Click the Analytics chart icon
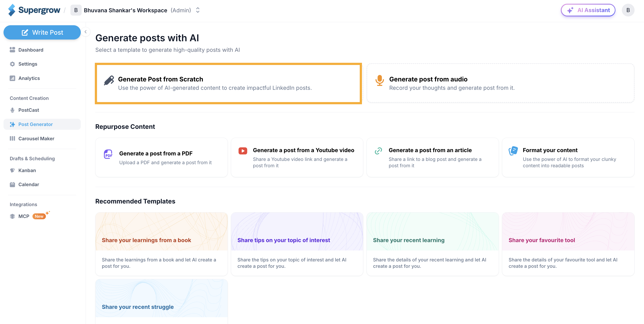The height and width of the screenshot is (324, 644). click(12, 78)
